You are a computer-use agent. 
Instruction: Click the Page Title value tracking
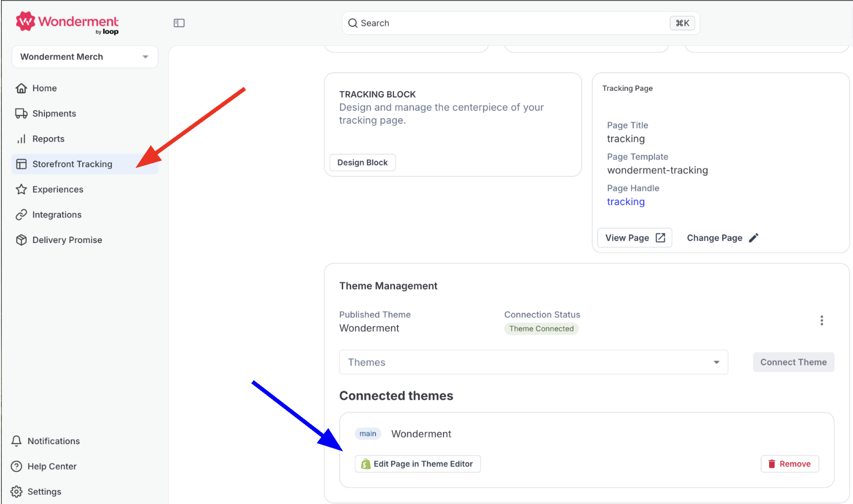(626, 139)
